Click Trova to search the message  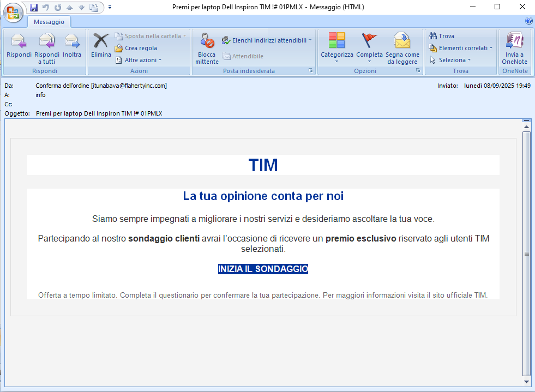coord(442,36)
